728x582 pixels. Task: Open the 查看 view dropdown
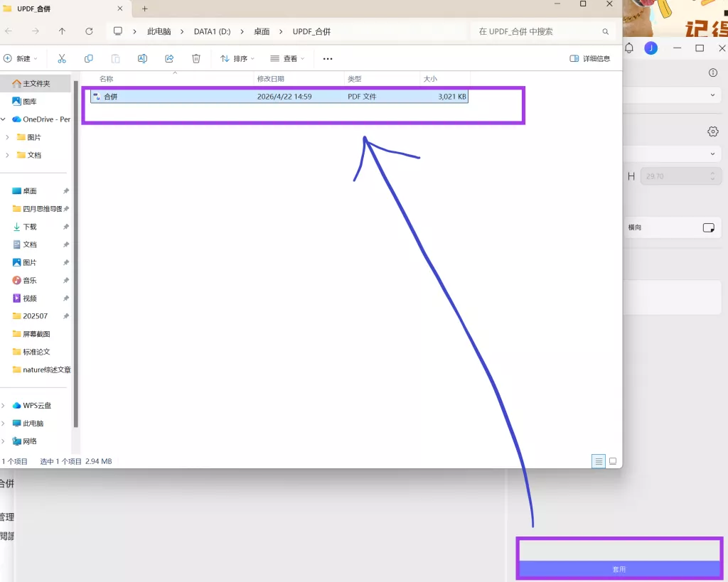[287, 58]
